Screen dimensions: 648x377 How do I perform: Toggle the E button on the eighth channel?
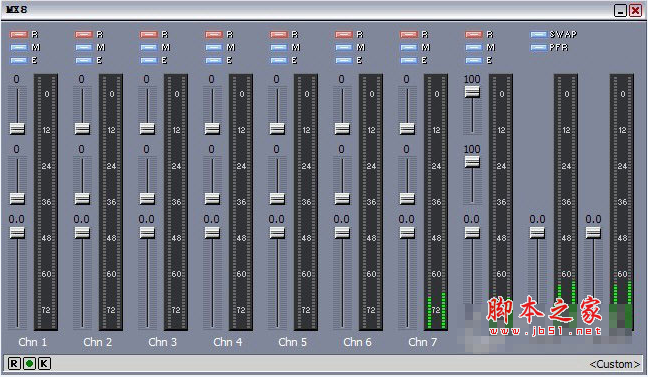474,60
